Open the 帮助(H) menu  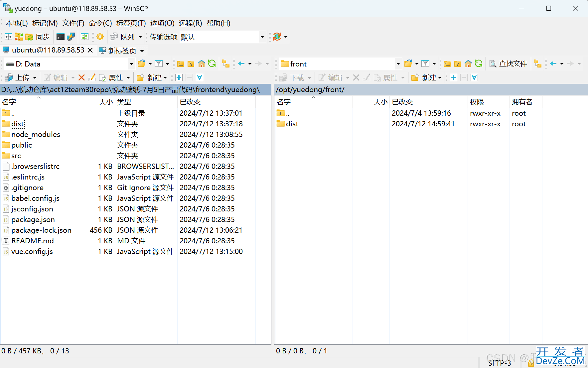pos(219,23)
